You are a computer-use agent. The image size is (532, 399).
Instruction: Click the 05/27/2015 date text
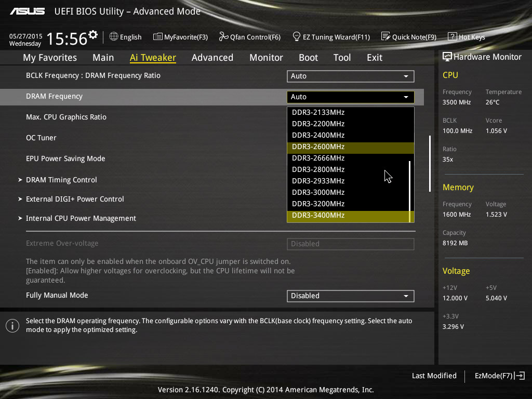click(x=26, y=36)
